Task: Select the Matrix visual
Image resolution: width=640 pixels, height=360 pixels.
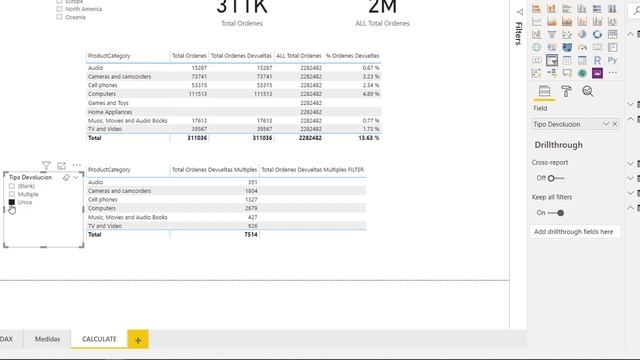Action: (582, 60)
